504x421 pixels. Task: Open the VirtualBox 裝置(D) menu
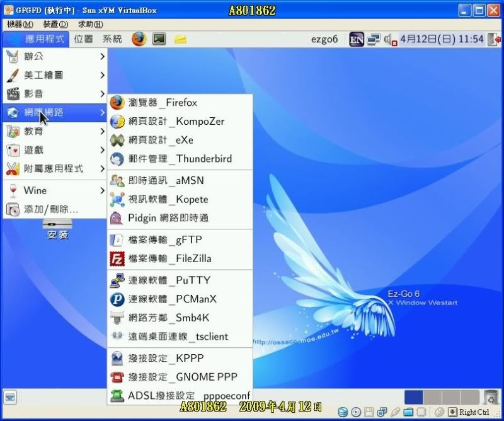[55, 24]
